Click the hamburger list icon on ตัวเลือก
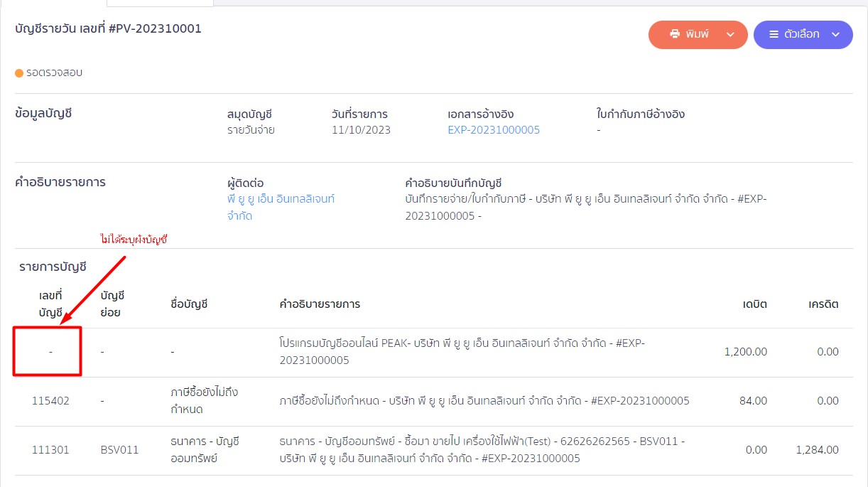This screenshot has height=487, width=868. click(x=774, y=34)
